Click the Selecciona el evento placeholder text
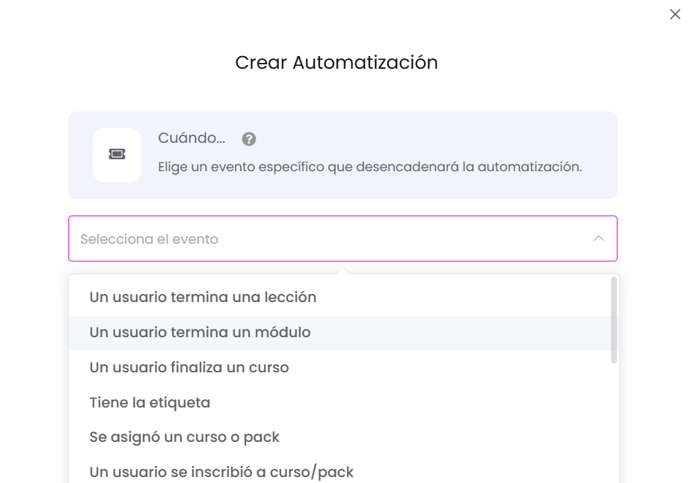Viewport: 688px width, 483px height. [x=149, y=239]
